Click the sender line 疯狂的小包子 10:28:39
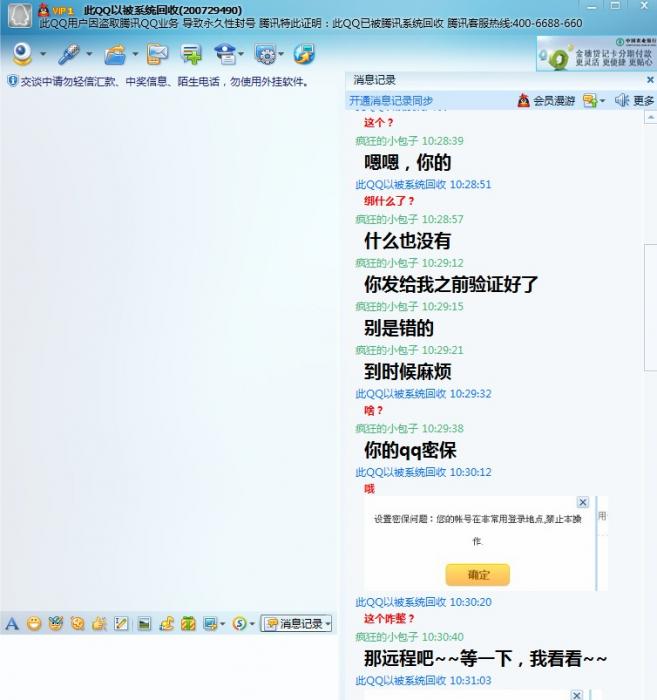Viewport: 657px width, 700px height. [x=409, y=141]
